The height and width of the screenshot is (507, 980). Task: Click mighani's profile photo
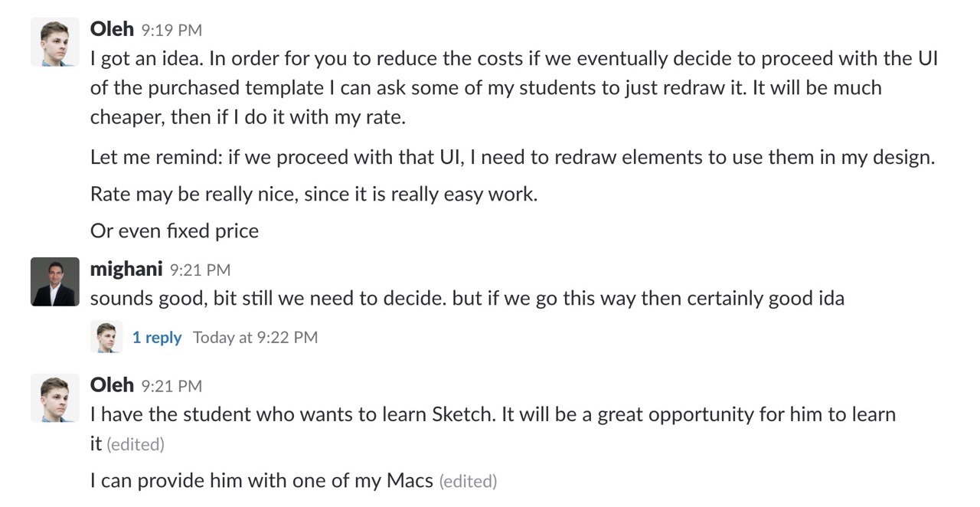click(55, 282)
